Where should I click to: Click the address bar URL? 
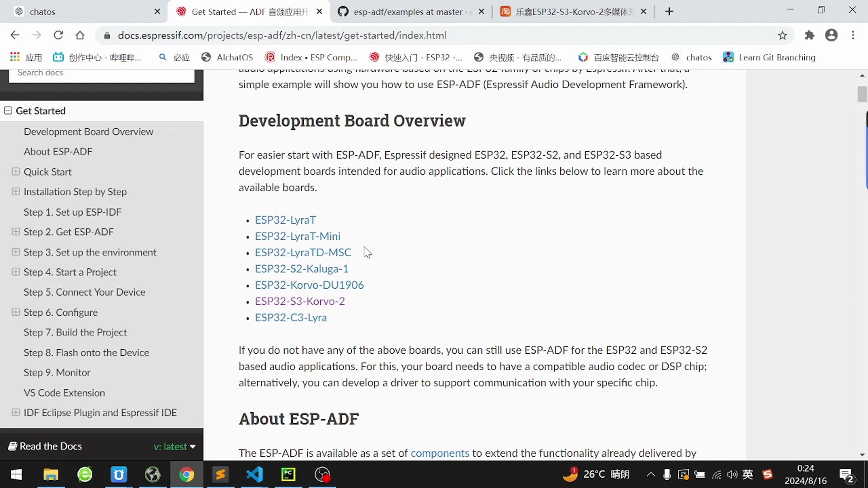tap(282, 35)
